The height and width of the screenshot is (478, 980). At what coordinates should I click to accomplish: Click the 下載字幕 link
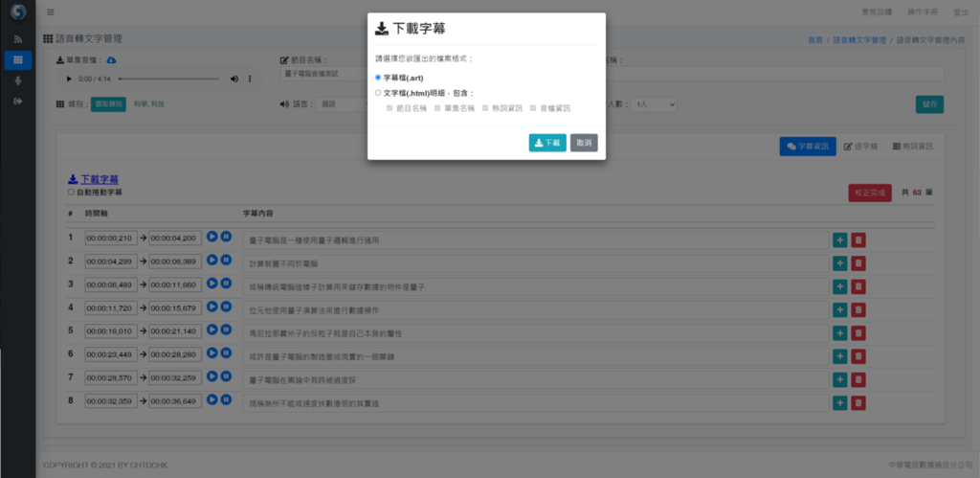[x=94, y=179]
